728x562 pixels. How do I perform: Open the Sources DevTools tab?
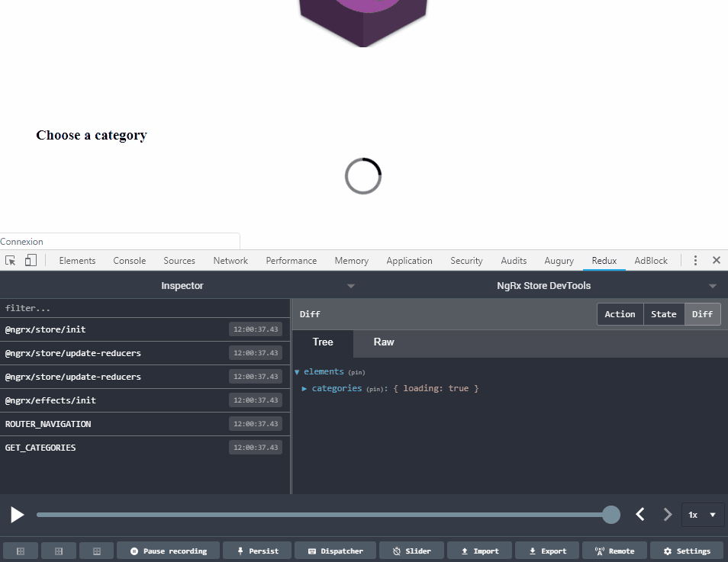click(x=179, y=260)
